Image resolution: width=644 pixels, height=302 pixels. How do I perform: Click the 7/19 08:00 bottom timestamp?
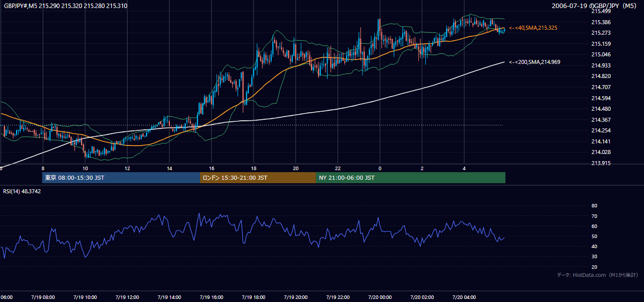[42, 297]
